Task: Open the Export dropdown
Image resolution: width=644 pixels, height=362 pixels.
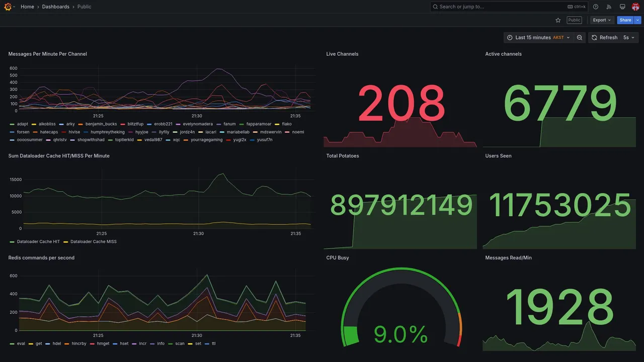Action: coord(602,20)
